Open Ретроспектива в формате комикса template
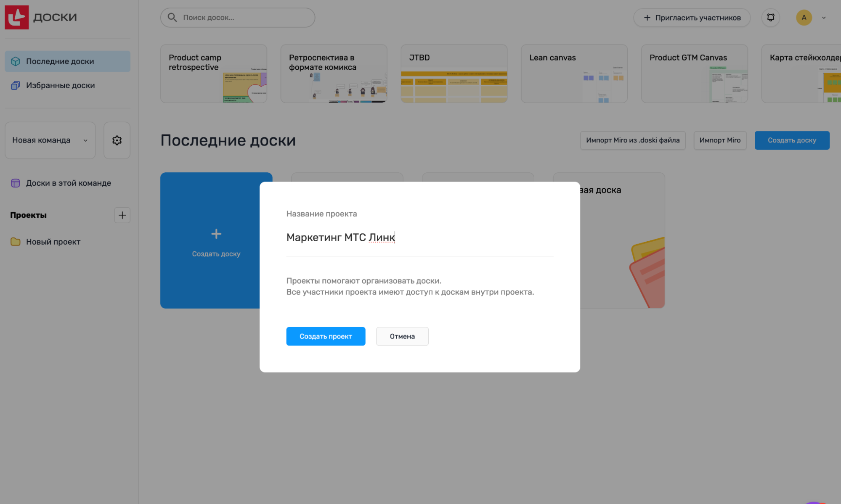The width and height of the screenshot is (841, 504). click(x=334, y=74)
